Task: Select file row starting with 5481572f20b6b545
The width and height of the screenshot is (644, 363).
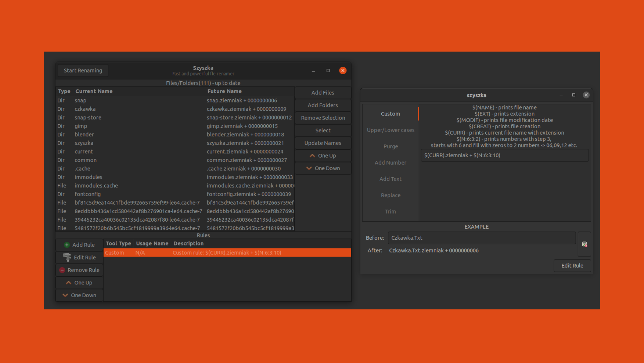Action: tap(175, 228)
